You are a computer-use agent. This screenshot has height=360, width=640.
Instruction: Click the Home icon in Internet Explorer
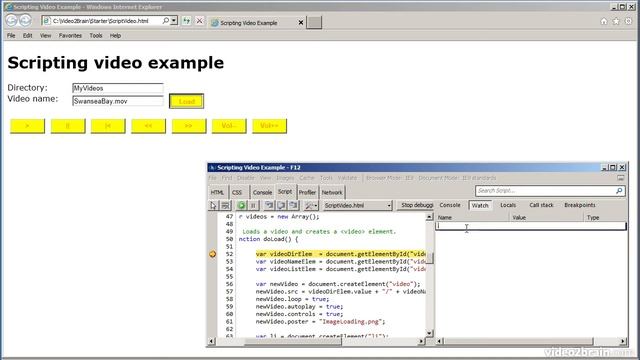[x=604, y=21]
